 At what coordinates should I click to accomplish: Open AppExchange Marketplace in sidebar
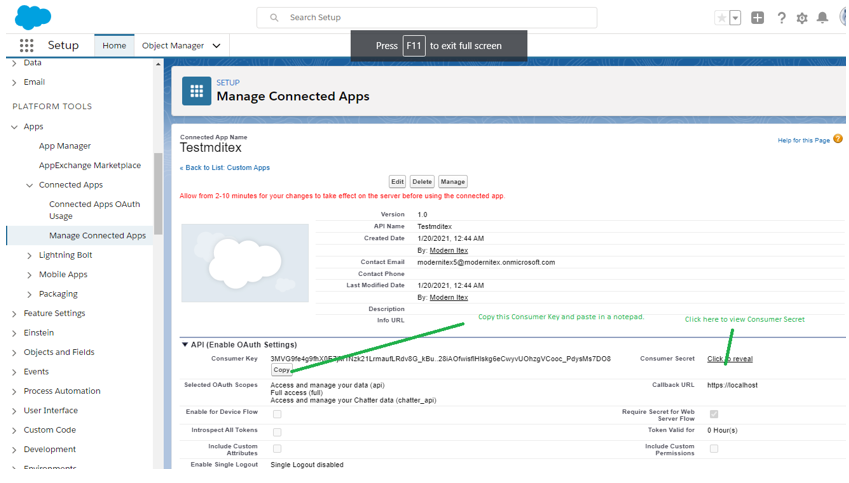89,165
